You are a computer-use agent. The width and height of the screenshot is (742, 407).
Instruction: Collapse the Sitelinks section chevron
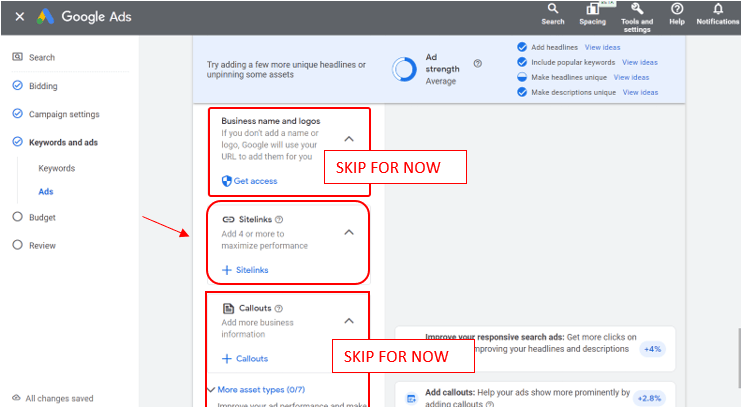click(x=348, y=232)
